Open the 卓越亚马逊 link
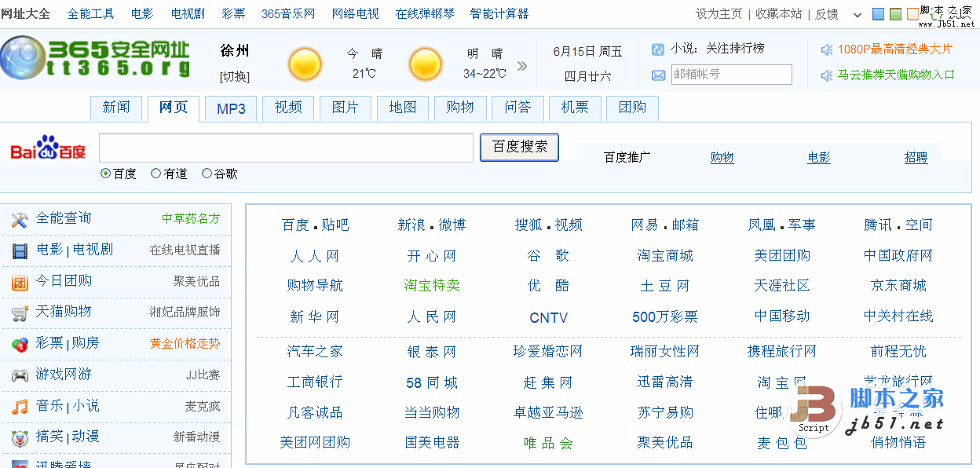Viewport: 980px width, 468px height. pyautogui.click(x=548, y=413)
